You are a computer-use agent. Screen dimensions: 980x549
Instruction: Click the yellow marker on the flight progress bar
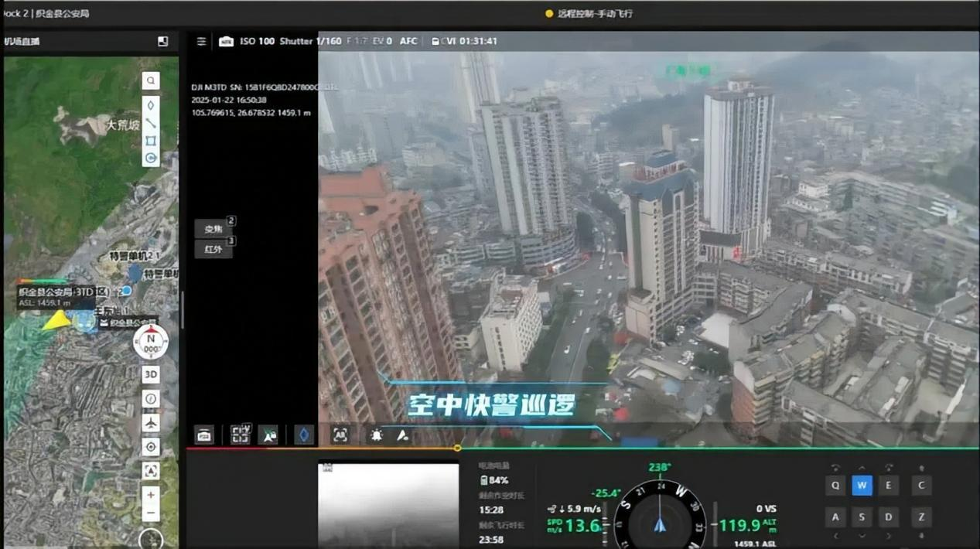point(457,448)
